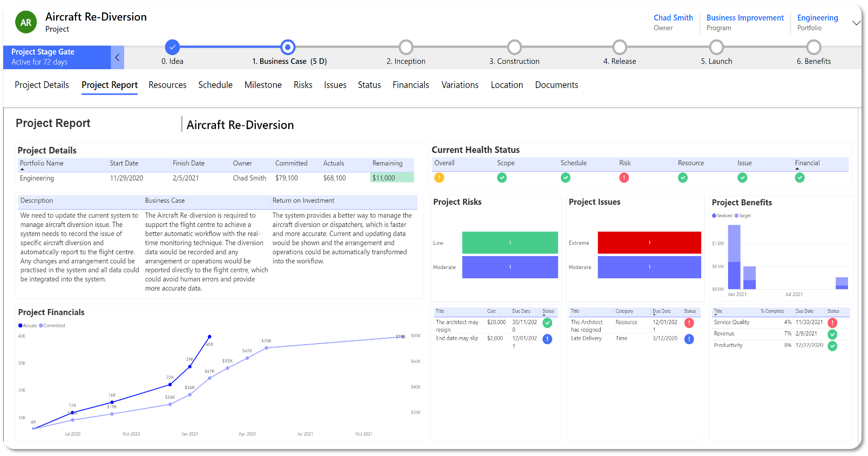
Task: Click the Financial health green check icon
Action: click(x=800, y=178)
